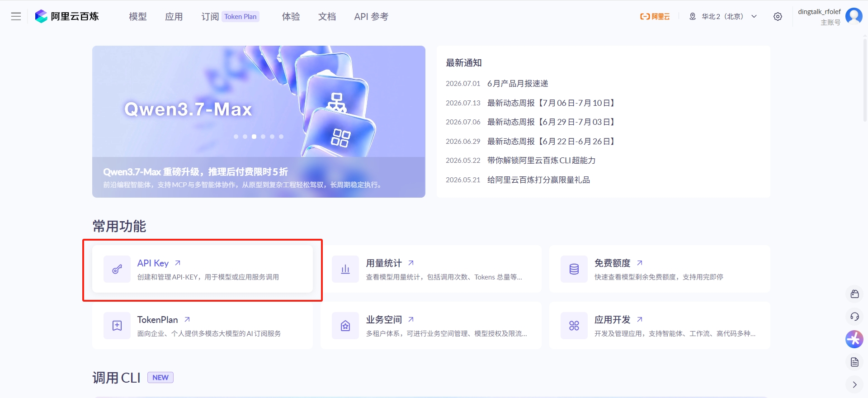Open the API Key card title
This screenshot has height=398, width=868.
[x=153, y=263]
